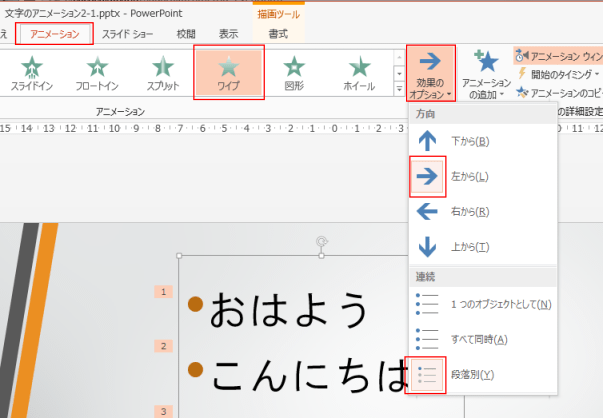This screenshot has height=418, width=603.
Task: Open the スライド ショー tab
Action: click(x=127, y=34)
